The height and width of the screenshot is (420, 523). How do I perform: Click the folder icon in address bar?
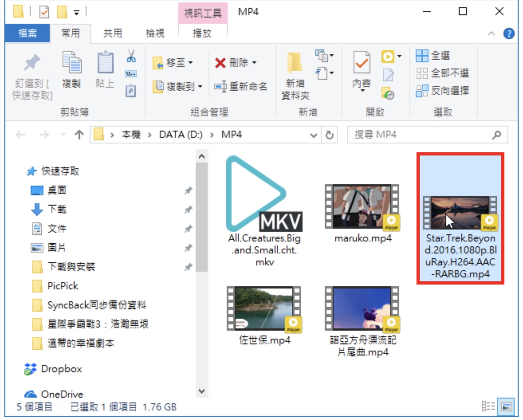tap(99, 135)
